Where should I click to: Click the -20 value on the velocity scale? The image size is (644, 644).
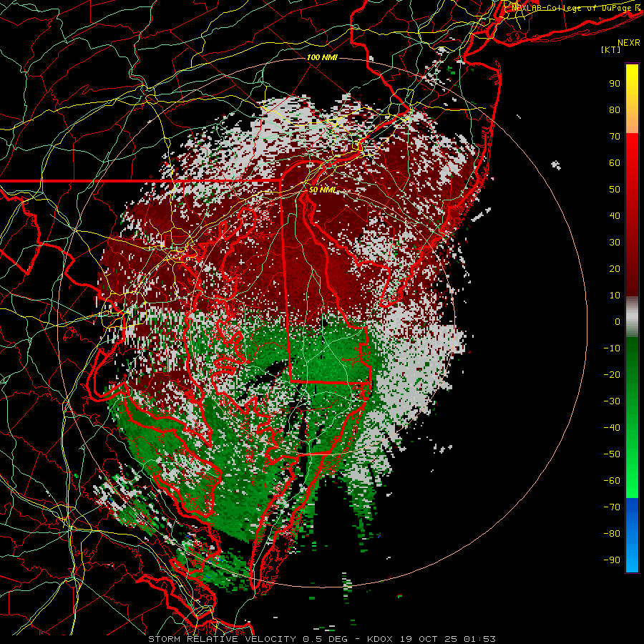[612, 374]
